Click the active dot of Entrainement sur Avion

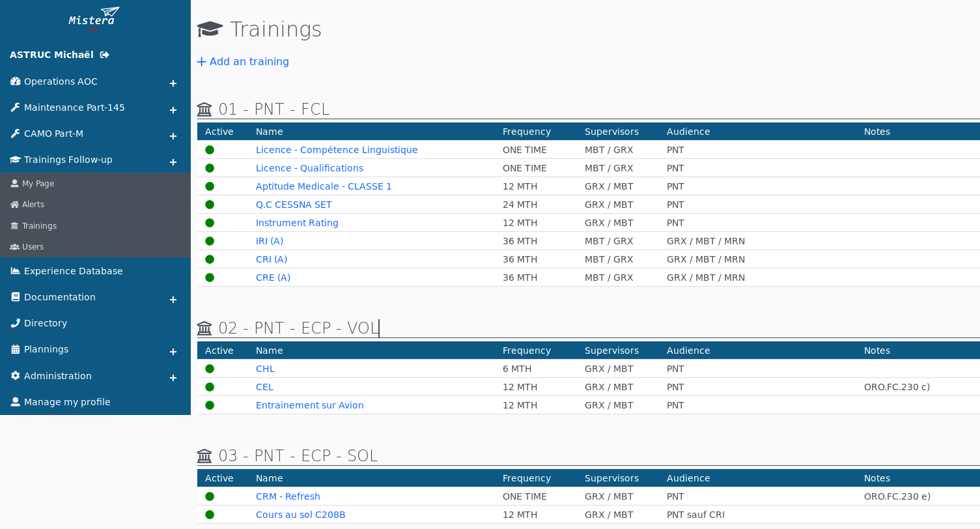210,405
